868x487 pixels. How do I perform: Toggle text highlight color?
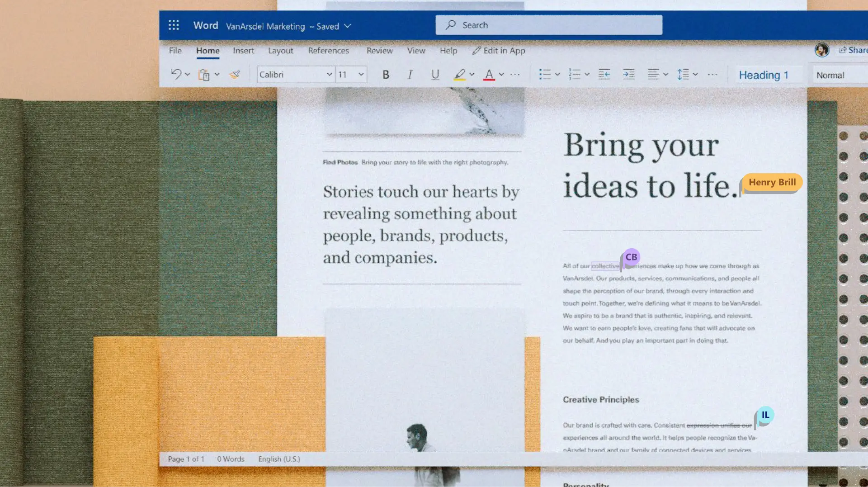[x=461, y=74]
